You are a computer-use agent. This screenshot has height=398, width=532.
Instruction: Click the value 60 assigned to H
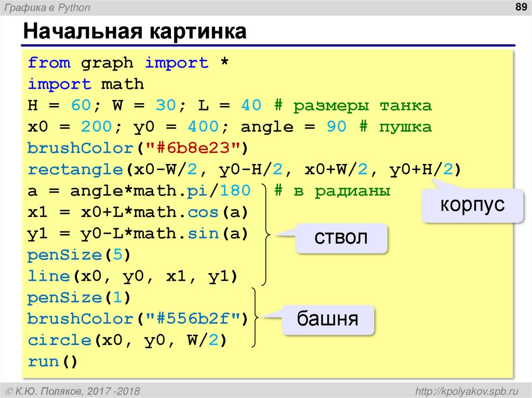[81, 105]
